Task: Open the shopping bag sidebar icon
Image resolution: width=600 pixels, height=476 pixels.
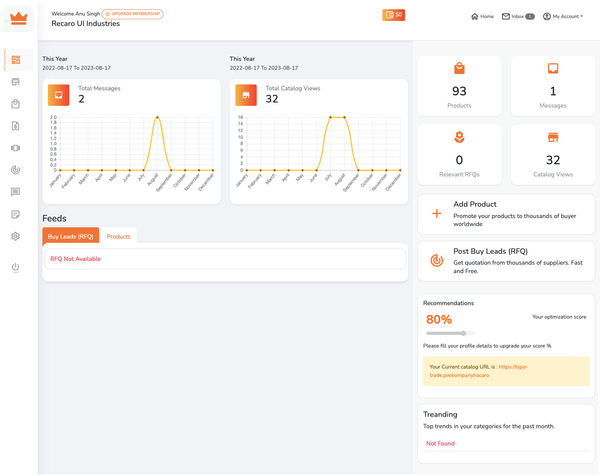Action: 16,104
